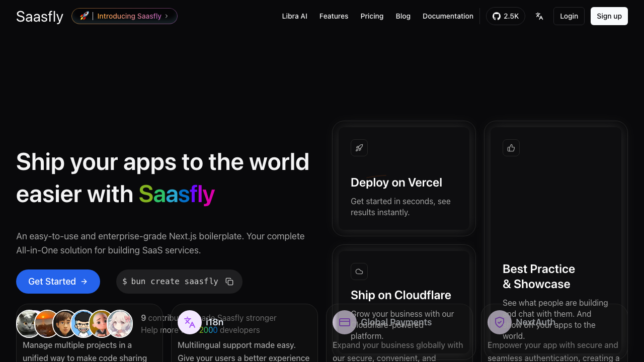Click the thumbs-up icon on Best Practice card
Image resolution: width=644 pixels, height=362 pixels.
coord(511,147)
